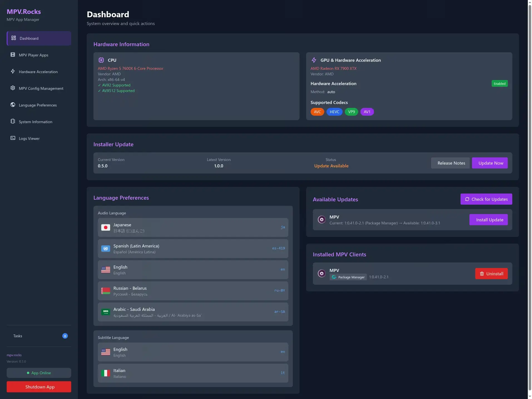Go to System Information section
This screenshot has height=399, width=532.
[35, 122]
